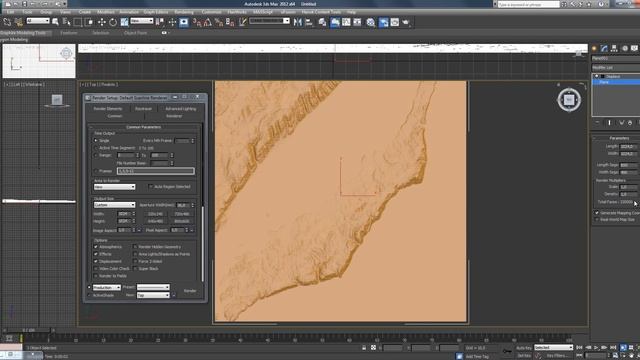Click the time slider handle

(28, 330)
